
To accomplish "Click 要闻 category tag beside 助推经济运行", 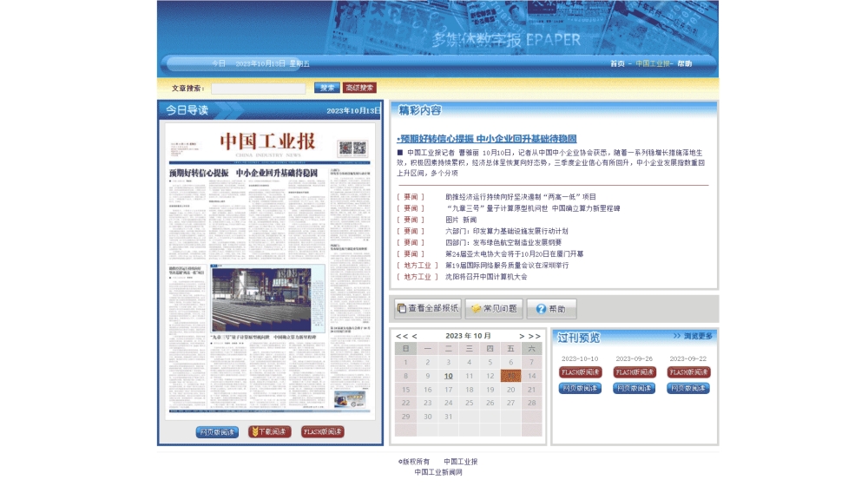I will click(x=411, y=197).
